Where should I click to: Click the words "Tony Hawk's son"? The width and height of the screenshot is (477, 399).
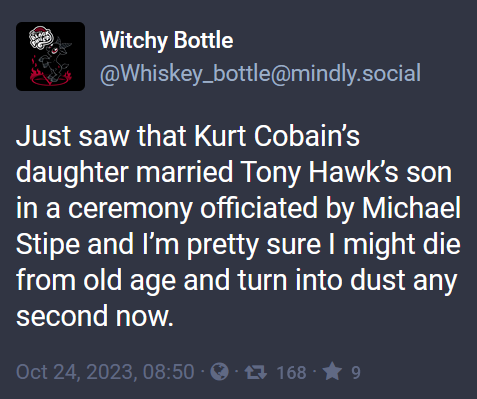pos(345,172)
